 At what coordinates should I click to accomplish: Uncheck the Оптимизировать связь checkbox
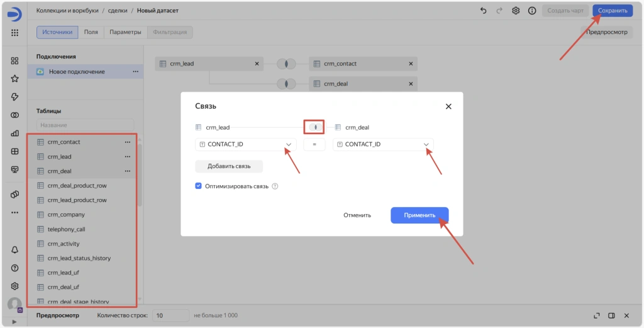pyautogui.click(x=199, y=186)
